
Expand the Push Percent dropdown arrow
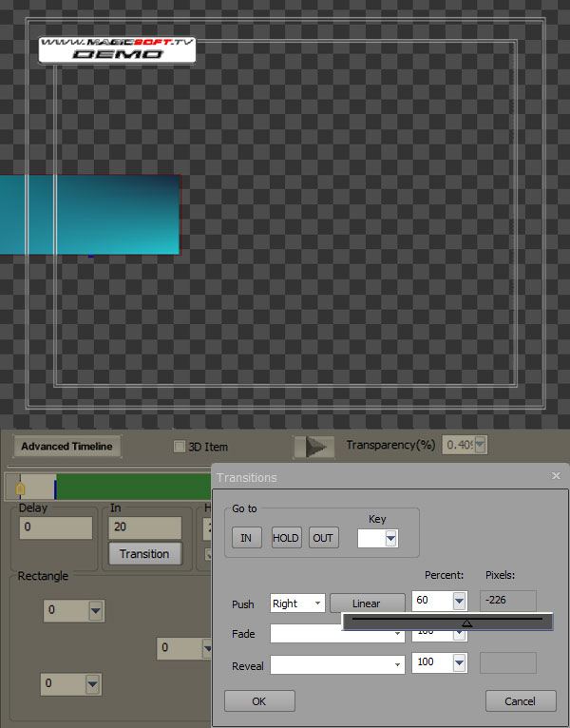[x=459, y=601]
